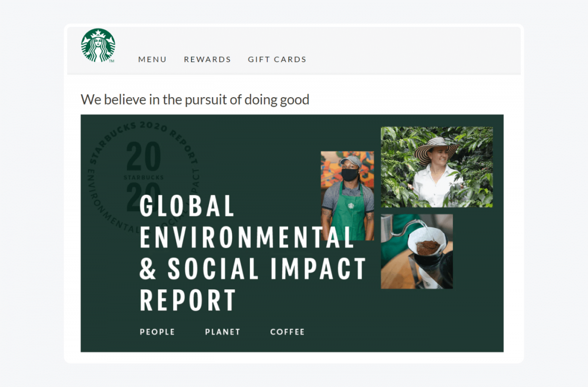Click the woman in striped hat photo
The image size is (588, 387).
click(x=437, y=167)
